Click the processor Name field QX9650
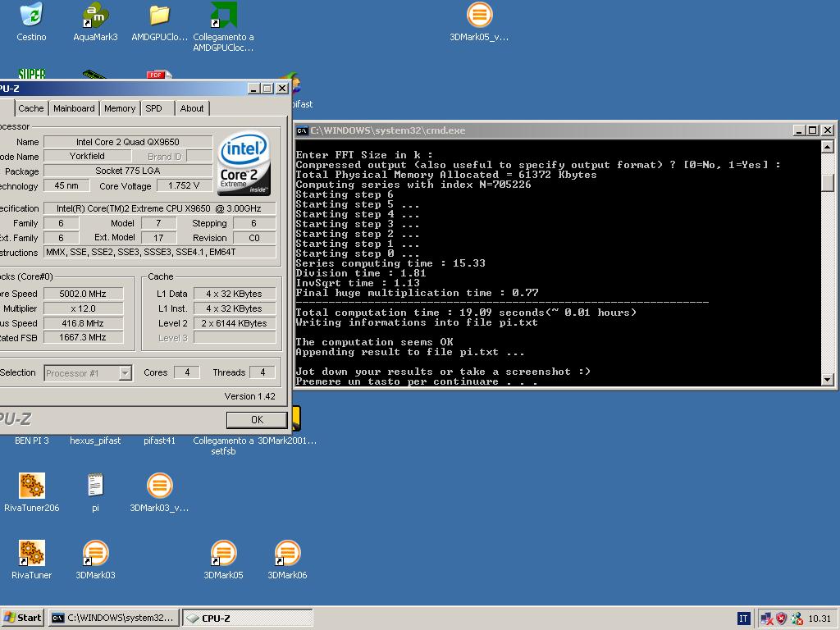The height and width of the screenshot is (630, 840). point(127,142)
